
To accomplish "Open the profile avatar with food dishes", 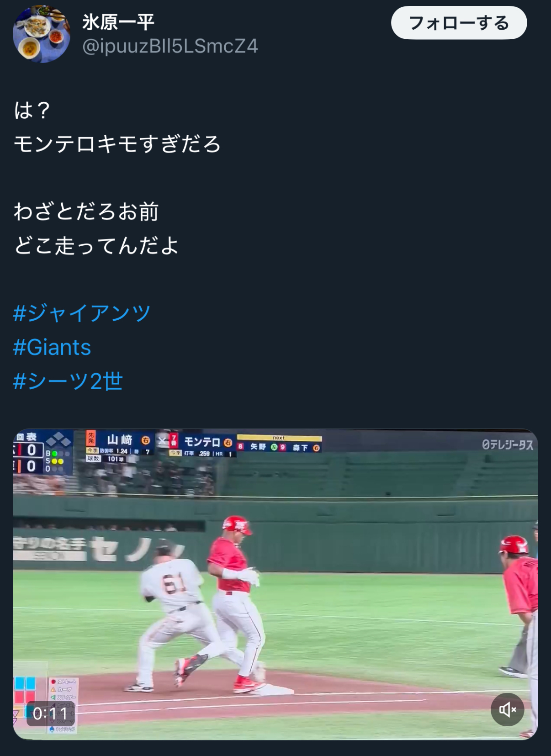I will tap(42, 34).
